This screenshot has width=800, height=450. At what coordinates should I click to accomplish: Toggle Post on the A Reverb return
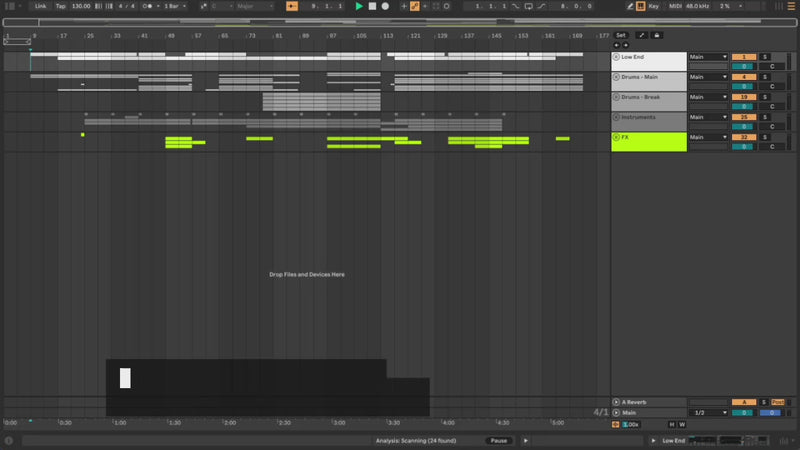click(778, 402)
